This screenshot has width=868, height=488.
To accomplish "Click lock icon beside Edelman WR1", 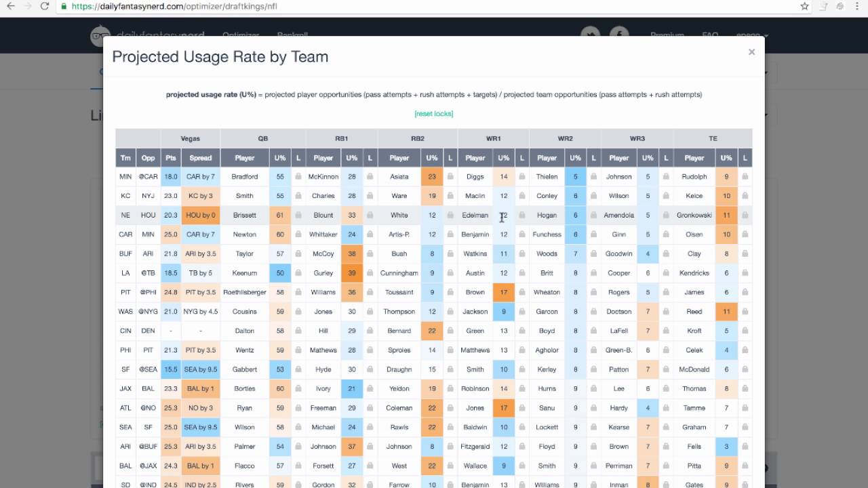I will pyautogui.click(x=522, y=216).
